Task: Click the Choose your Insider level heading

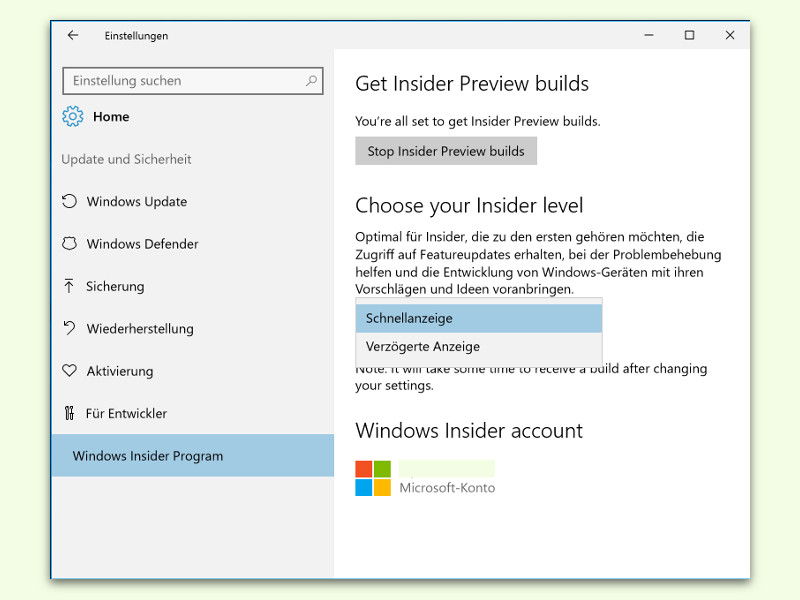Action: [x=469, y=206]
